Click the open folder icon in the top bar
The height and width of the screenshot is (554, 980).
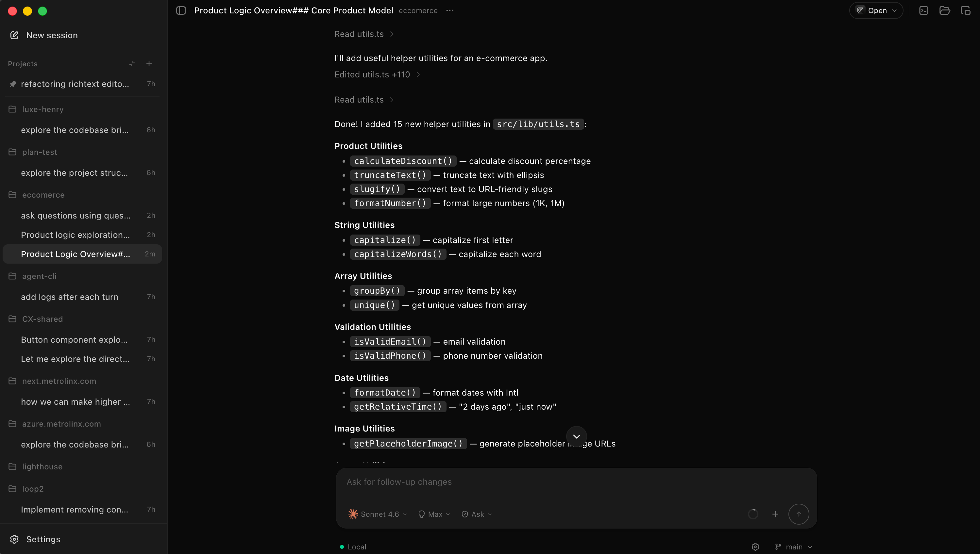945,11
